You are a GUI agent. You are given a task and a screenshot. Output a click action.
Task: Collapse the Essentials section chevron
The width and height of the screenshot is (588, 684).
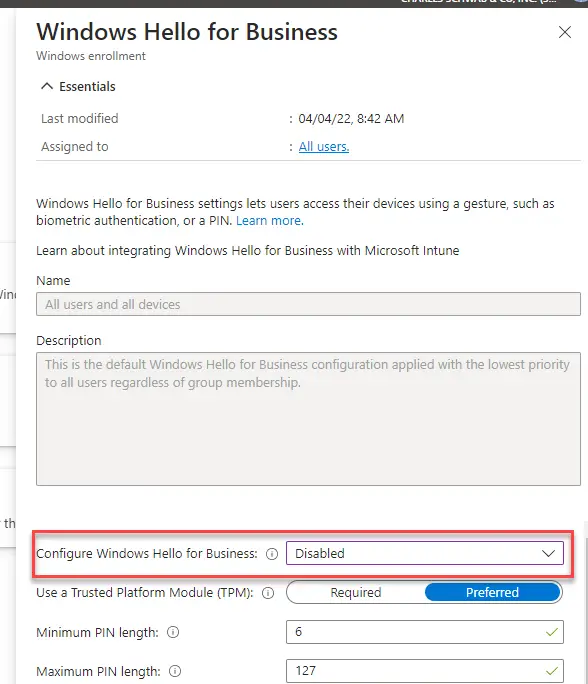47,86
